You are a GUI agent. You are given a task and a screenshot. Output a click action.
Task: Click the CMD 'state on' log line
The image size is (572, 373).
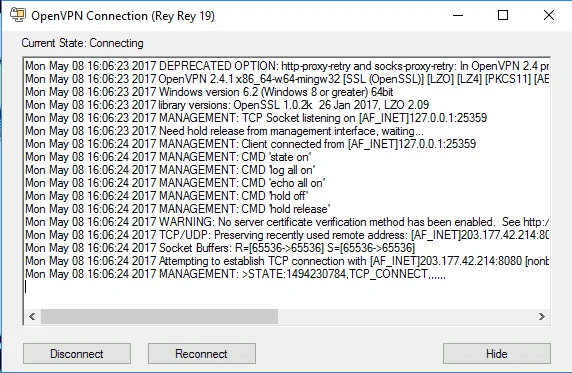click(168, 157)
